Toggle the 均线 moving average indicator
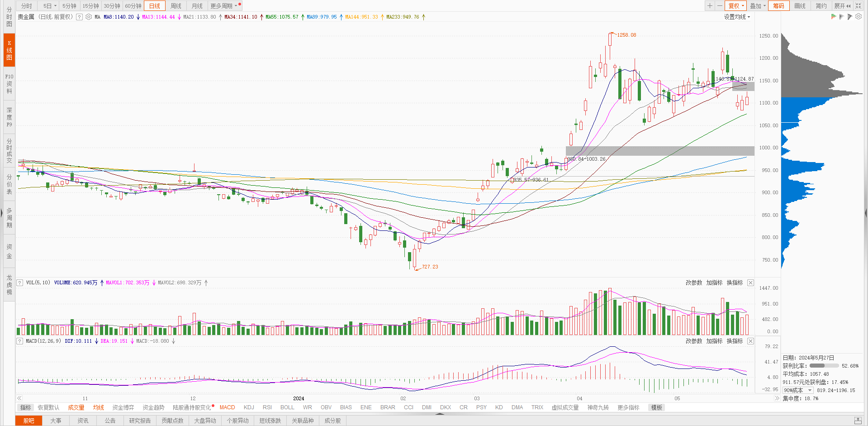Image resolution: width=868 pixels, height=426 pixels. click(x=98, y=407)
